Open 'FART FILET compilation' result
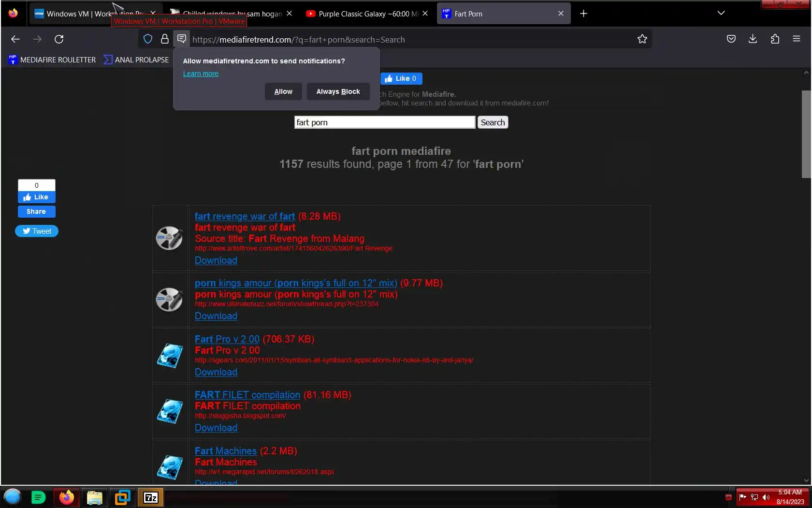This screenshot has width=812, height=508. pos(247,395)
